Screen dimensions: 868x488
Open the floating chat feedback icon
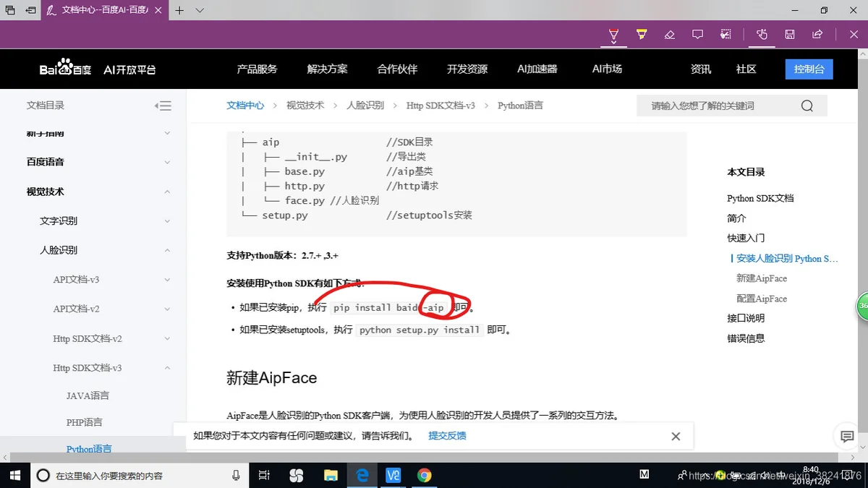(846, 436)
